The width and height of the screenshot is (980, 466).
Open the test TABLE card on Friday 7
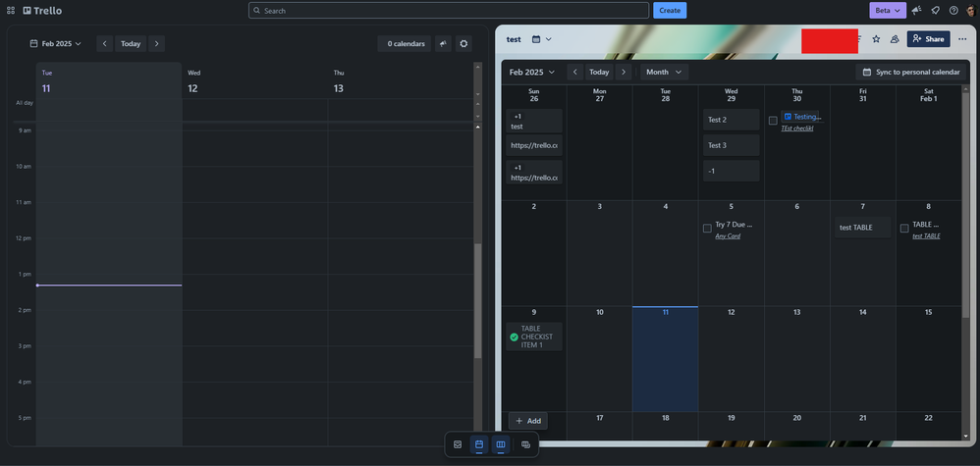(862, 228)
